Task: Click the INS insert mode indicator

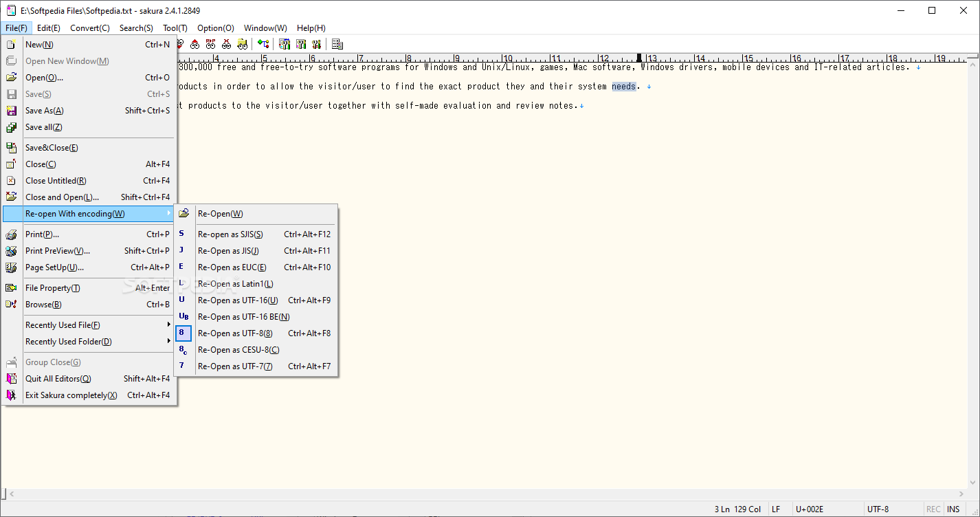Action: click(953, 509)
